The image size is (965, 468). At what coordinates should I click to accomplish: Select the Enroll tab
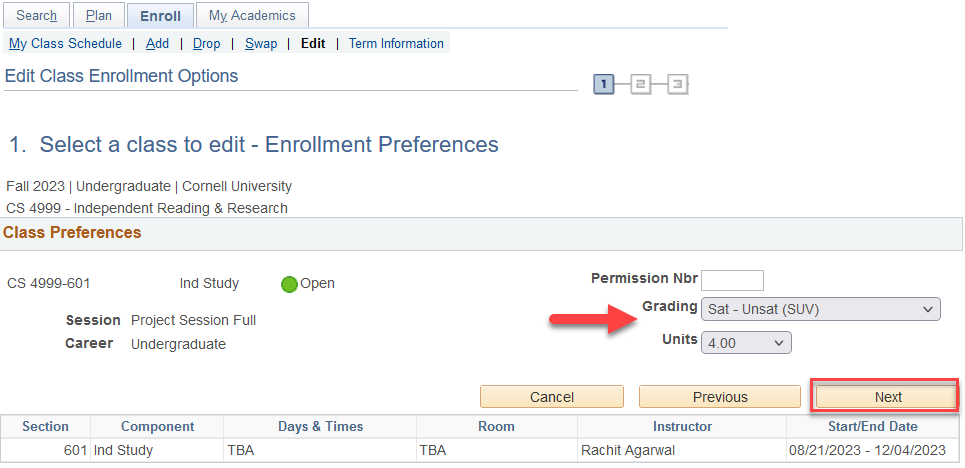click(x=160, y=16)
